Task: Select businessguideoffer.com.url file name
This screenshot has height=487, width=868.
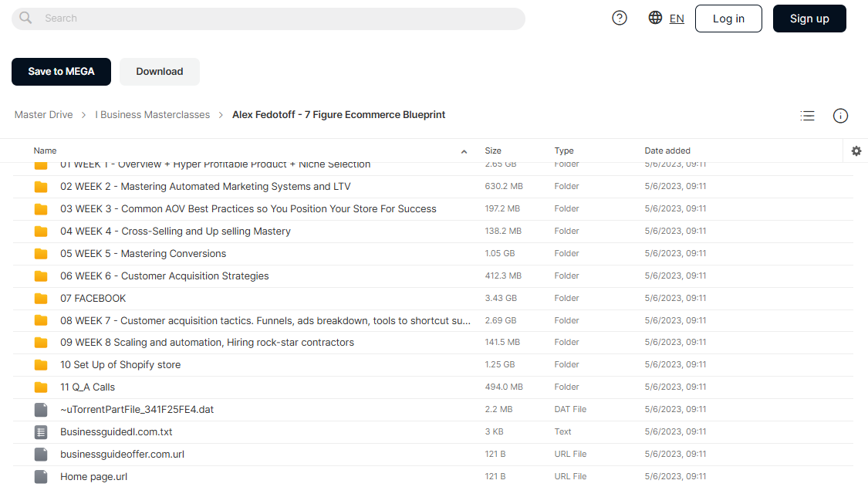Action: [123, 455]
